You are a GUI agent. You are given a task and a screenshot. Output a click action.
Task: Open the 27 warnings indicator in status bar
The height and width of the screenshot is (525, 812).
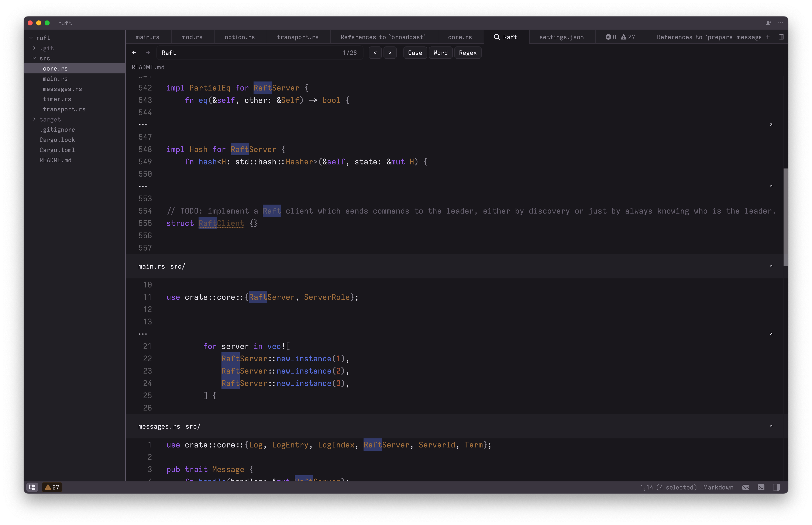(52, 487)
